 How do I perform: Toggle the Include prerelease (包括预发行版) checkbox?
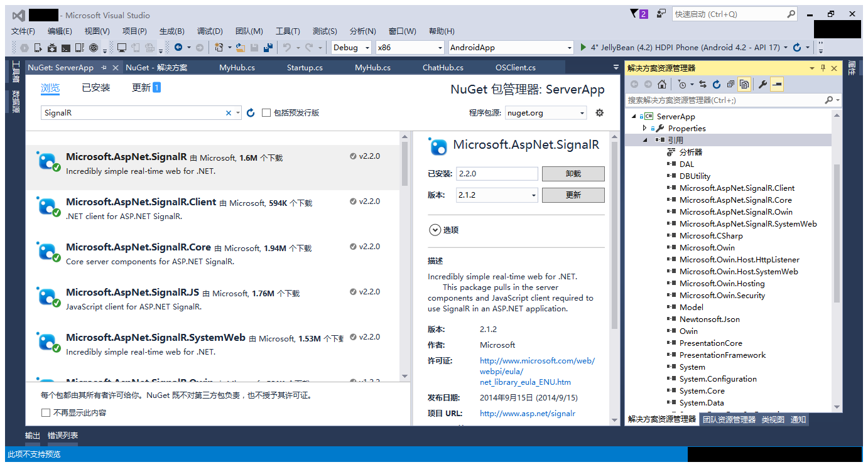[x=266, y=113]
